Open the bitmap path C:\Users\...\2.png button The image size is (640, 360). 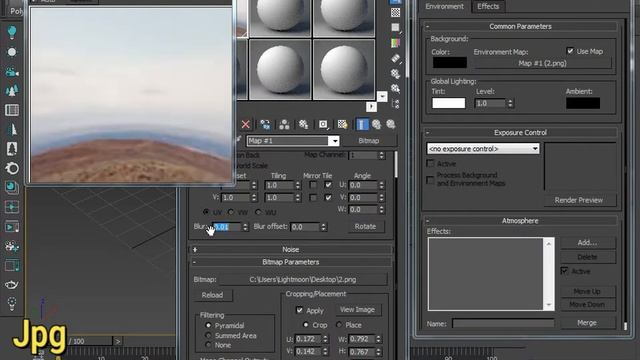click(x=302, y=280)
